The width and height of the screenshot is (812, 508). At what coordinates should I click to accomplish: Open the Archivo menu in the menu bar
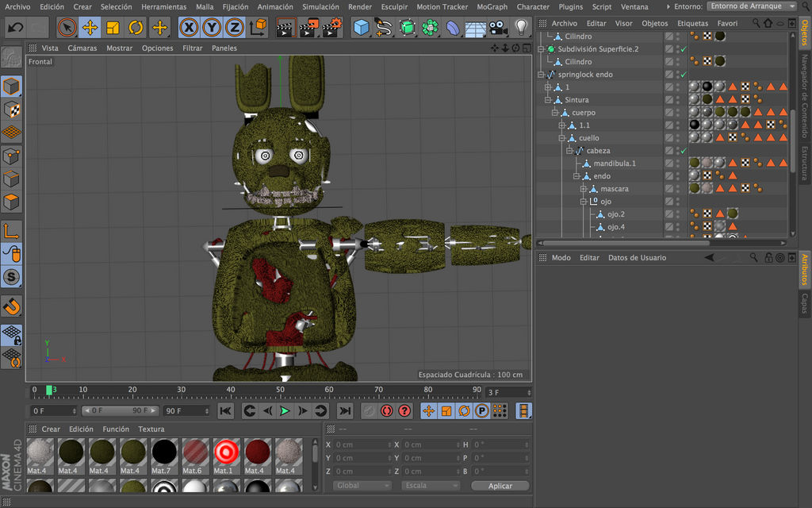(17, 6)
